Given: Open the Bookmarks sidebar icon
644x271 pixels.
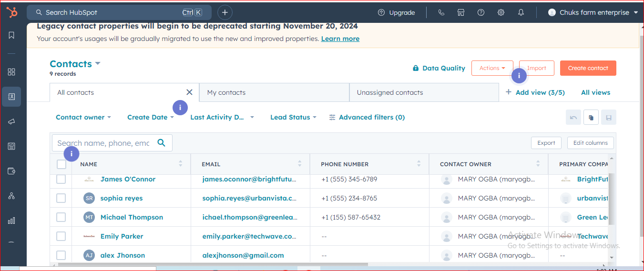Looking at the screenshot, I should tap(11, 35).
